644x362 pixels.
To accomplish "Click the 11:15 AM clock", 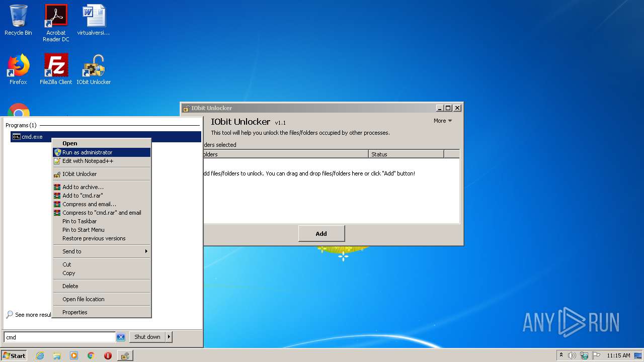I will coord(618,355).
